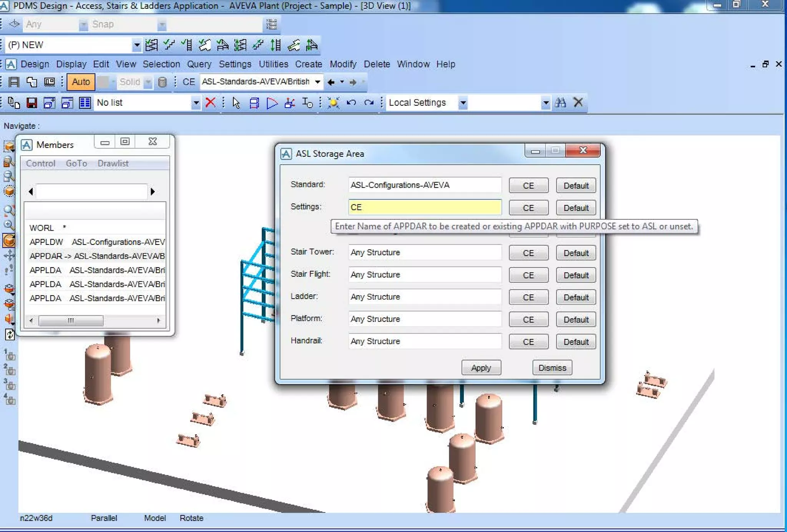Screen dimensions: 787x532
Task: Click the yellow Settings input field
Action: click(x=425, y=207)
